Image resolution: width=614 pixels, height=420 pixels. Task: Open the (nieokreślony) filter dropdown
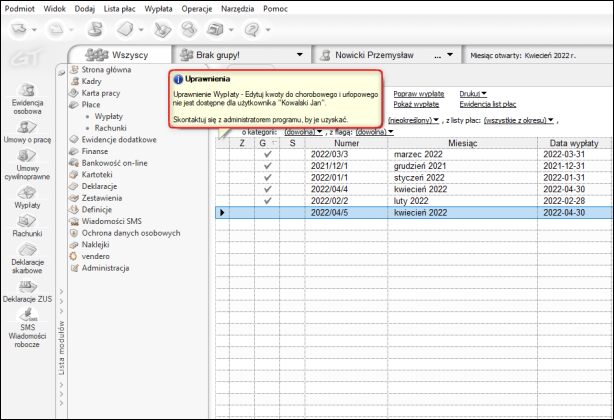coord(413,120)
